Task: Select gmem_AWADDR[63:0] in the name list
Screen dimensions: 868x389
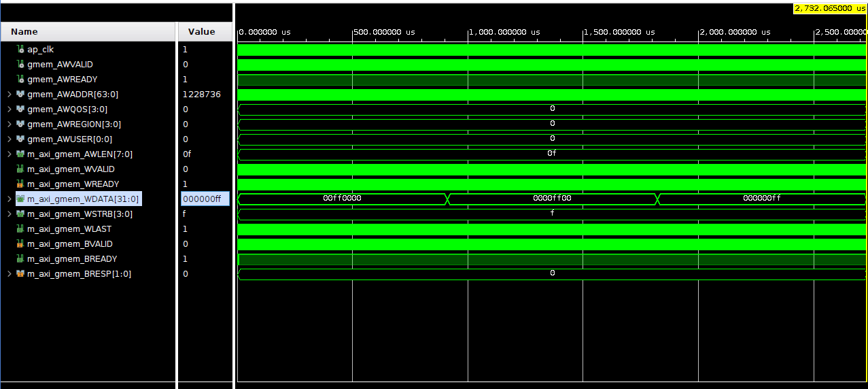Action: (x=73, y=95)
